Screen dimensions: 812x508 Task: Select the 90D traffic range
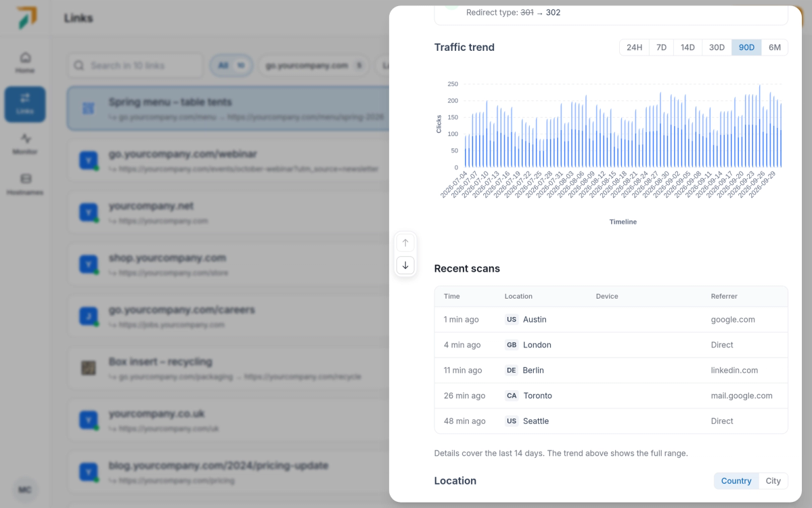(x=746, y=47)
